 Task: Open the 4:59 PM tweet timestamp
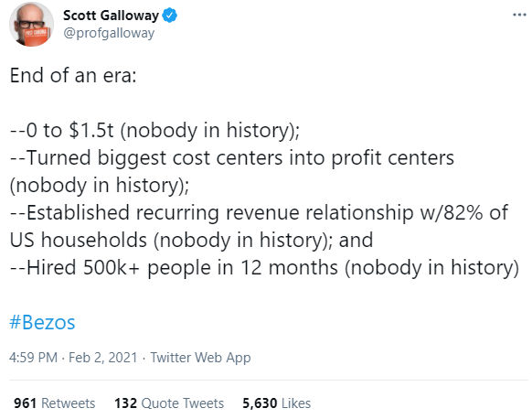(33, 358)
